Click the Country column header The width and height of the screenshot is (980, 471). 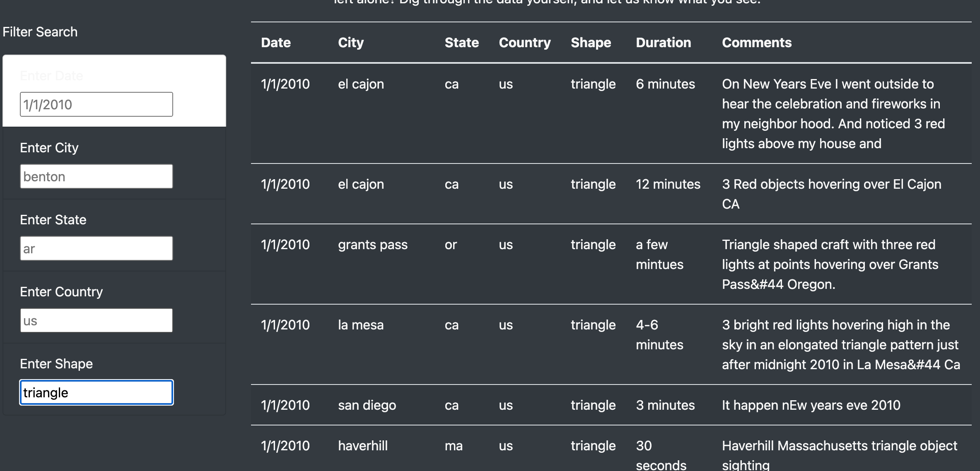[x=525, y=42]
